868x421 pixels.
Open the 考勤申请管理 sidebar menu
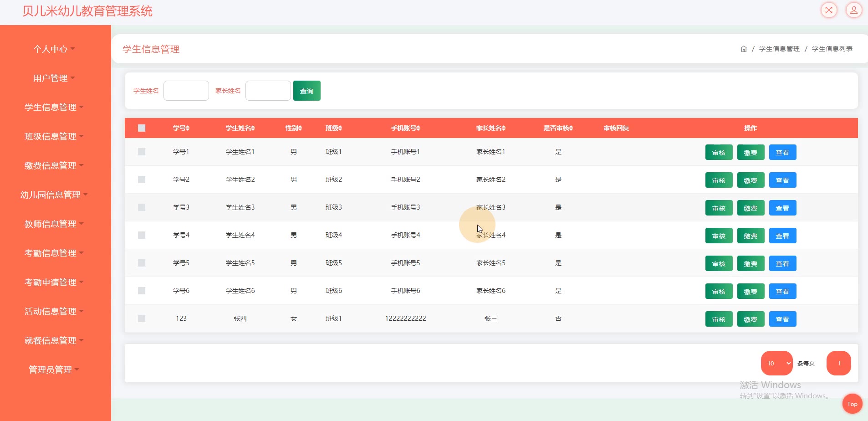click(x=54, y=282)
